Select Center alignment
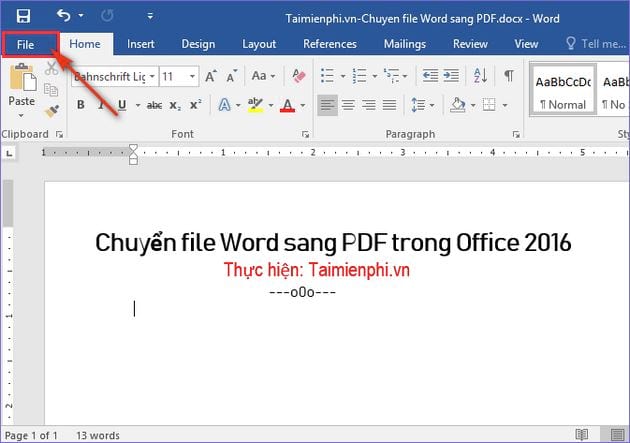Viewport: 630px width, 443px height. [x=348, y=105]
